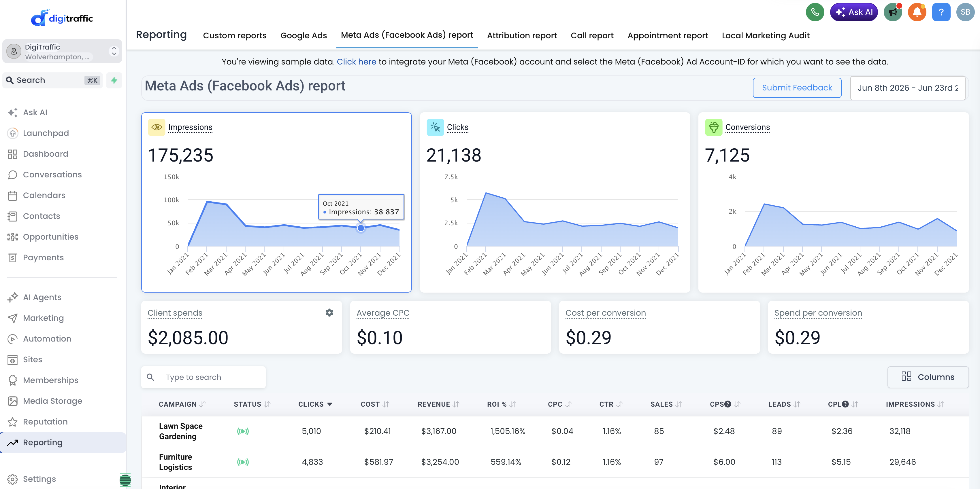Click the Spend per conversion label
Image resolution: width=980 pixels, height=489 pixels.
[x=818, y=313]
